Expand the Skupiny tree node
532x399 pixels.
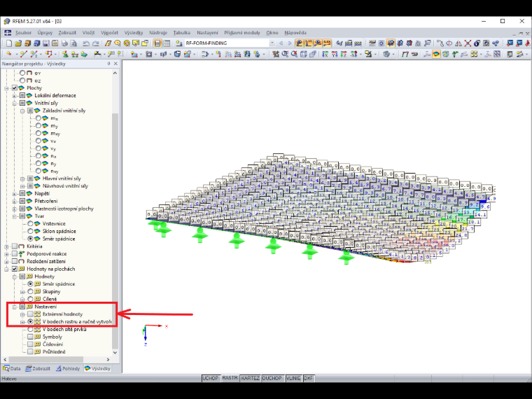pyautogui.click(x=22, y=291)
